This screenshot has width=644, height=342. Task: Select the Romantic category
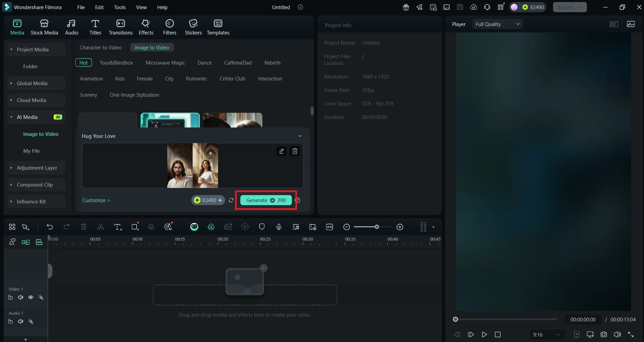coord(196,78)
